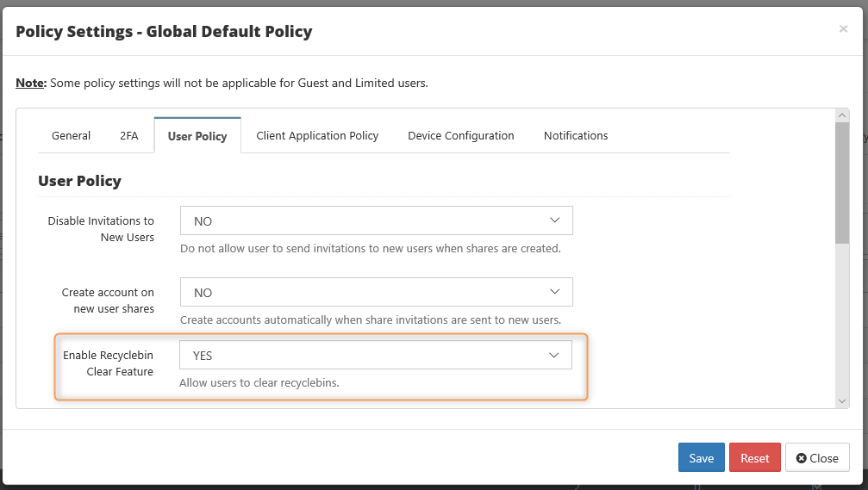Open Enable Recyclebin Clear Feature dropdown

click(376, 355)
